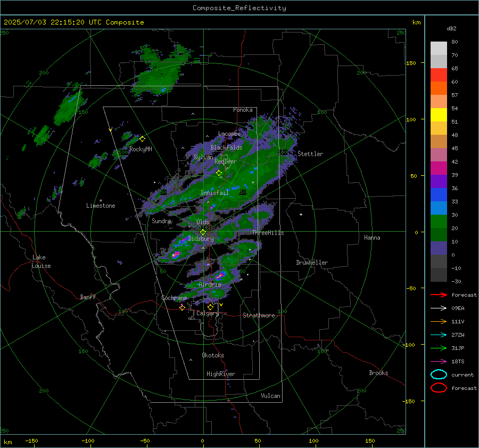Click the 10 dBZ dark green swatch

(439, 234)
